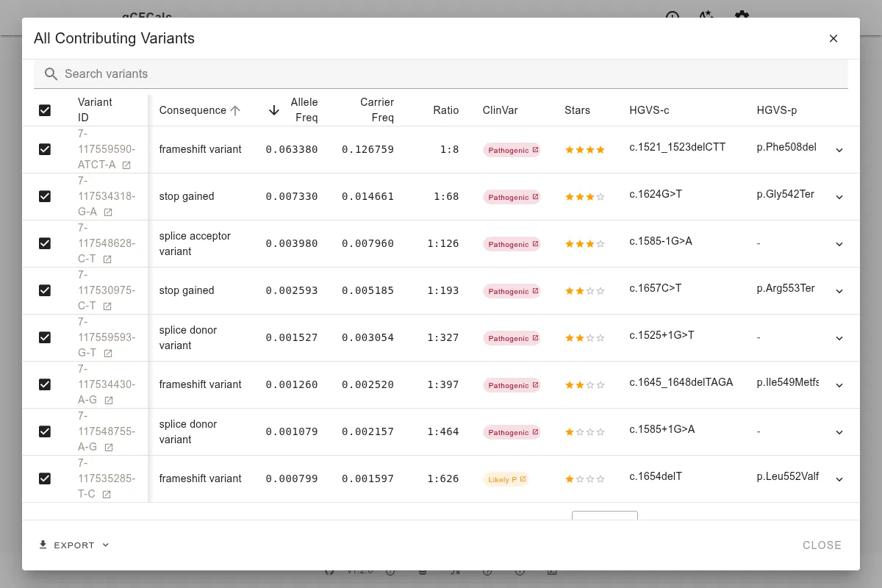Viewport: 882px width, 588px height.
Task: Click the Likely Pathogenic ClinVar badge link
Action: tap(523, 479)
